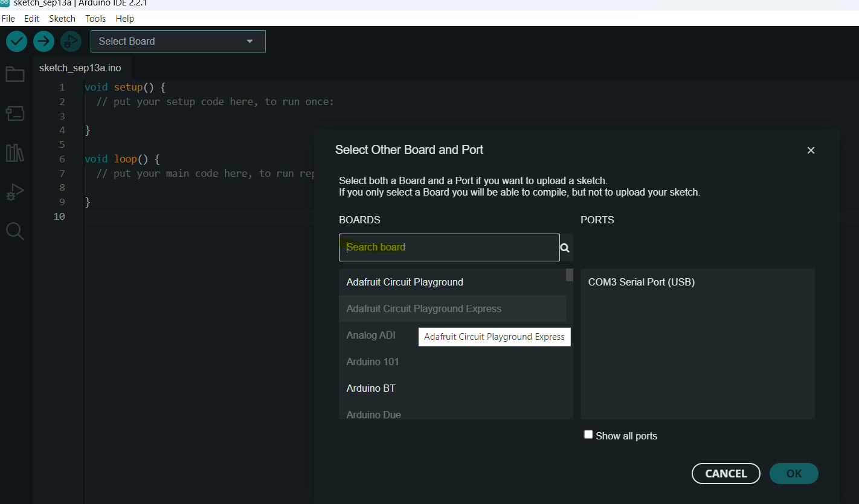Open the File menu
The height and width of the screenshot is (504, 859).
(8, 19)
